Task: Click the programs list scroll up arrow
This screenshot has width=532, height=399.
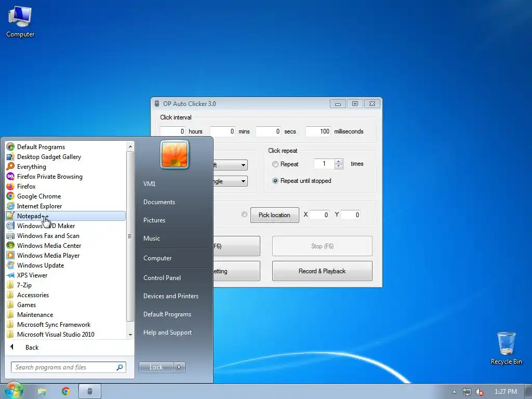Action: coord(130,147)
